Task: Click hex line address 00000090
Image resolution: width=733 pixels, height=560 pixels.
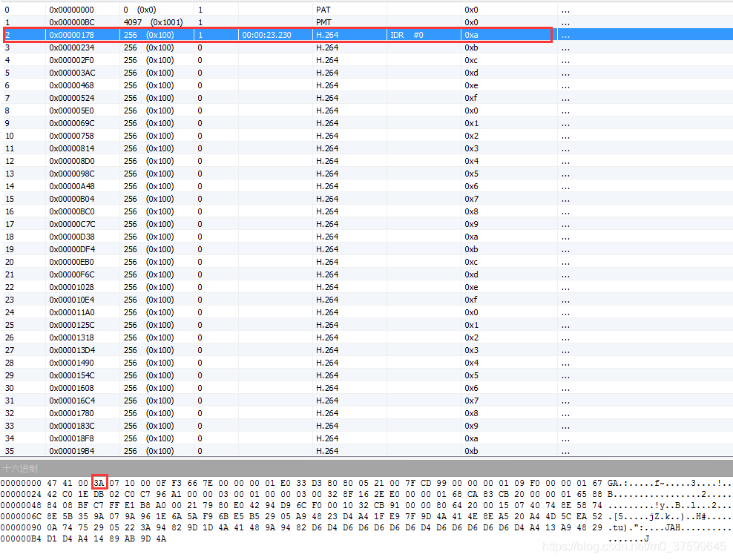Action: pyautogui.click(x=21, y=528)
